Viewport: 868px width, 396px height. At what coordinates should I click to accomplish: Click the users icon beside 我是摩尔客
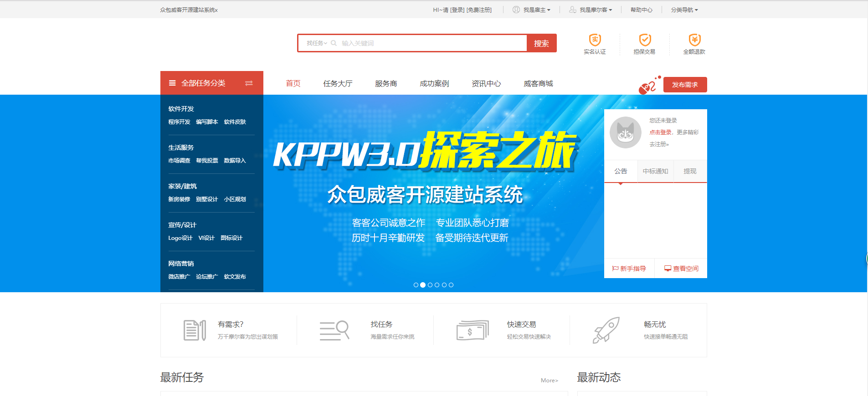(573, 10)
